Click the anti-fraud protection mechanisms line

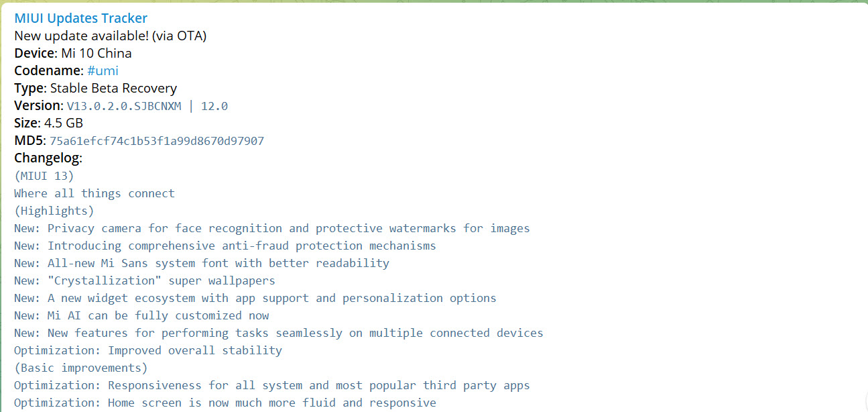click(x=225, y=246)
